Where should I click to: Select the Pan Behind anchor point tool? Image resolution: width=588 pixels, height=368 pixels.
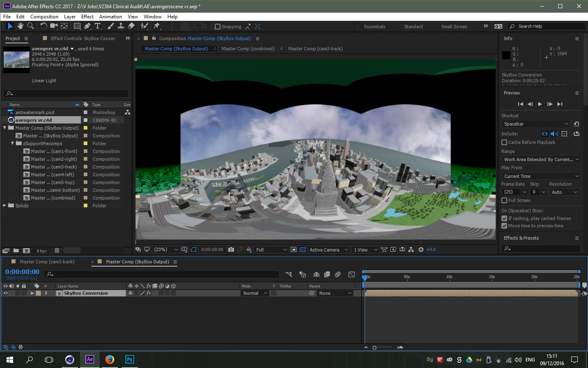pos(64,26)
